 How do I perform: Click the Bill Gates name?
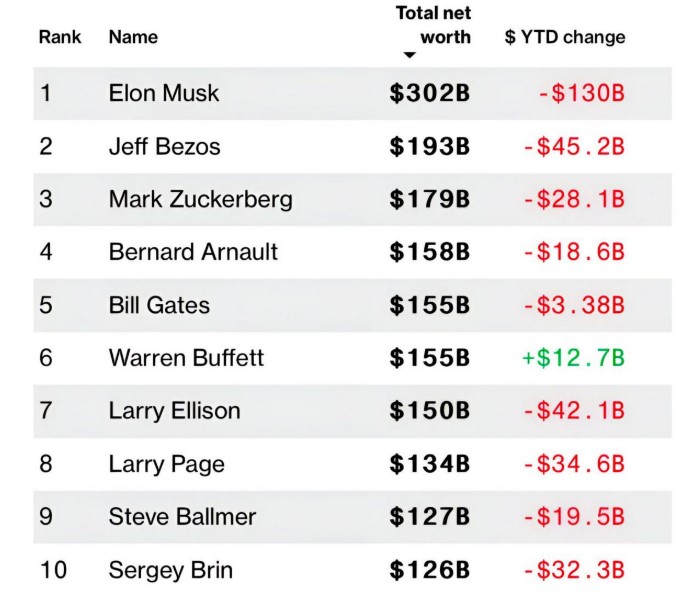[159, 305]
